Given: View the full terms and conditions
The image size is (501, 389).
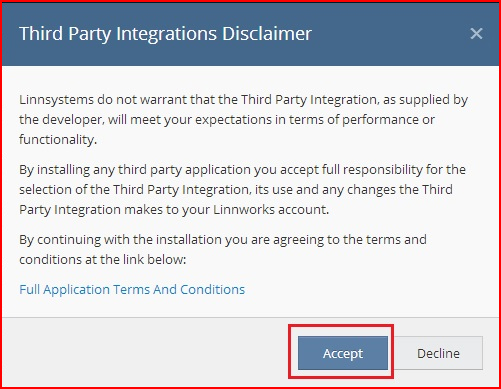Looking at the screenshot, I should coord(132,289).
